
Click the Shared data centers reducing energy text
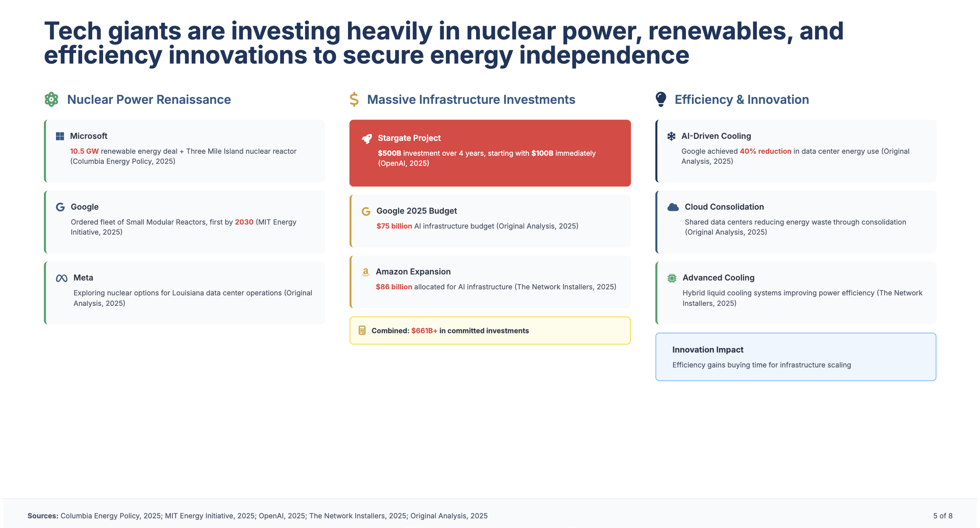[x=795, y=227]
